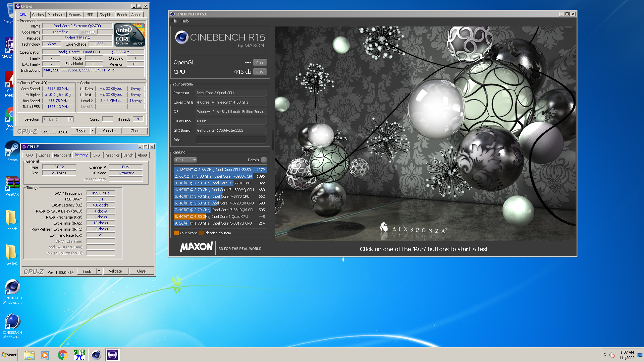644x362 pixels.
Task: Select ranking row Intel Core i5-3317U
Action: pyautogui.click(x=220, y=223)
